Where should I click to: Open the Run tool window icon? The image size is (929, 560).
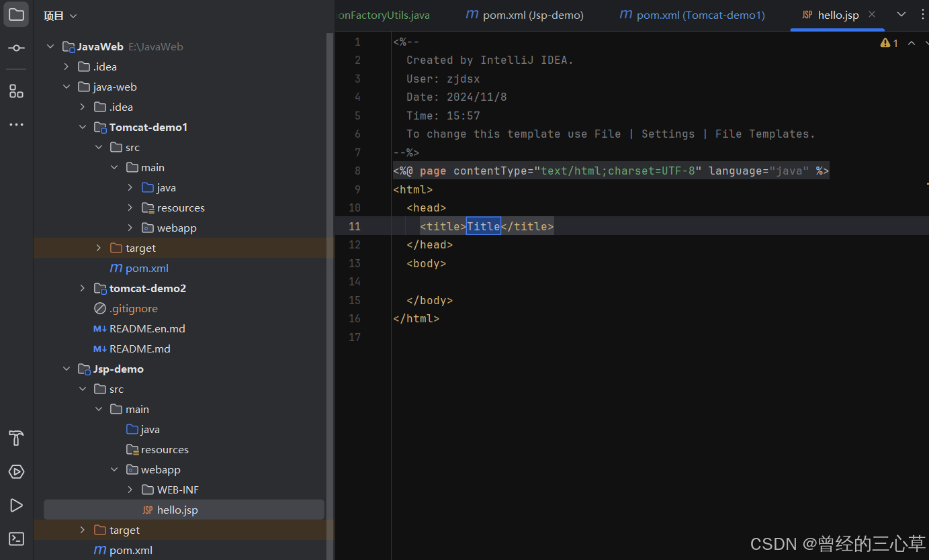[x=16, y=505]
